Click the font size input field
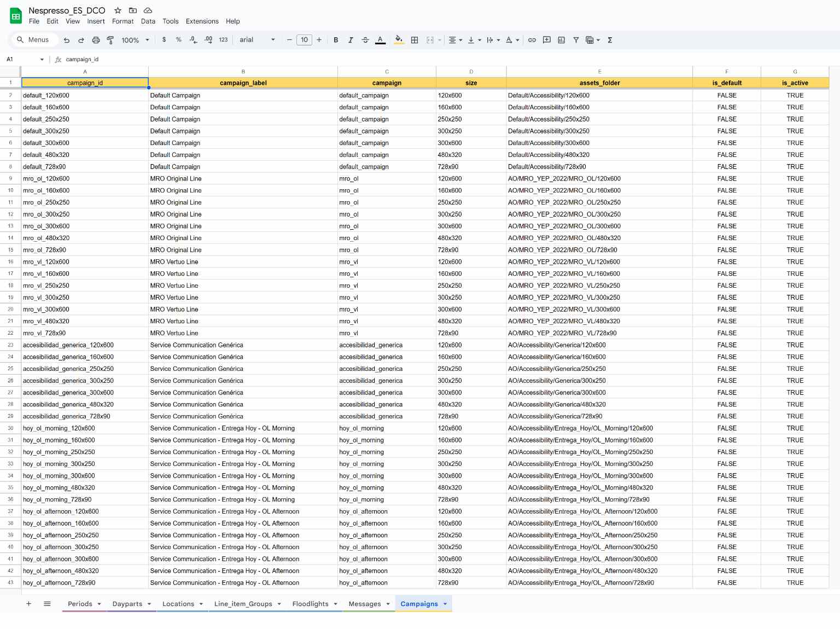Screen dimensions: 840x629 pos(304,40)
